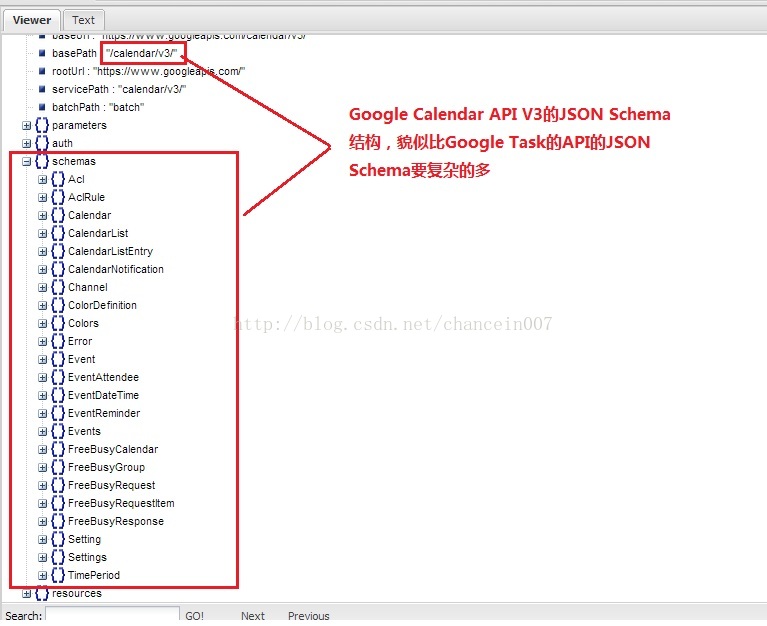The image size is (767, 626).
Task: Click the object icon beside schemas
Action: coord(42,161)
